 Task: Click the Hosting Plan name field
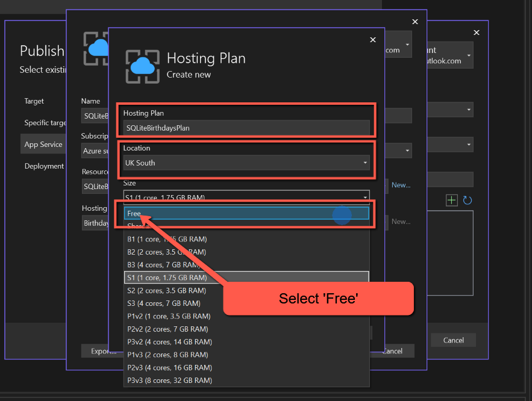pyautogui.click(x=246, y=128)
